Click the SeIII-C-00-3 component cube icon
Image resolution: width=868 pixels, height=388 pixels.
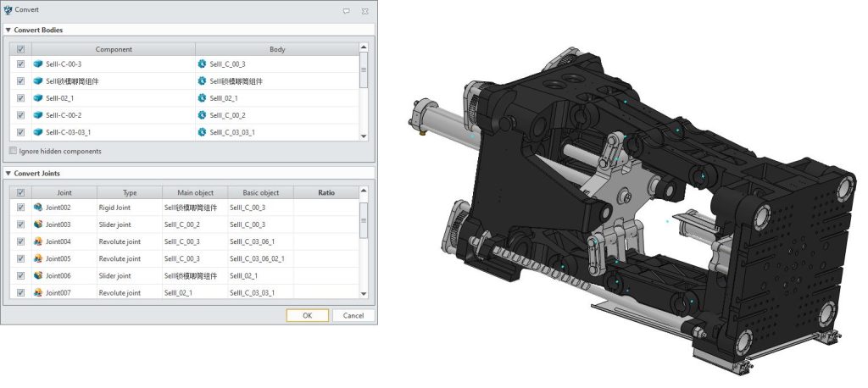(38, 64)
